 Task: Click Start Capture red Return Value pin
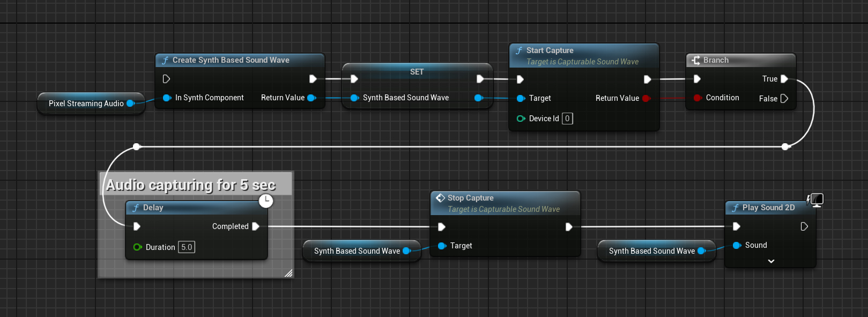(646, 98)
